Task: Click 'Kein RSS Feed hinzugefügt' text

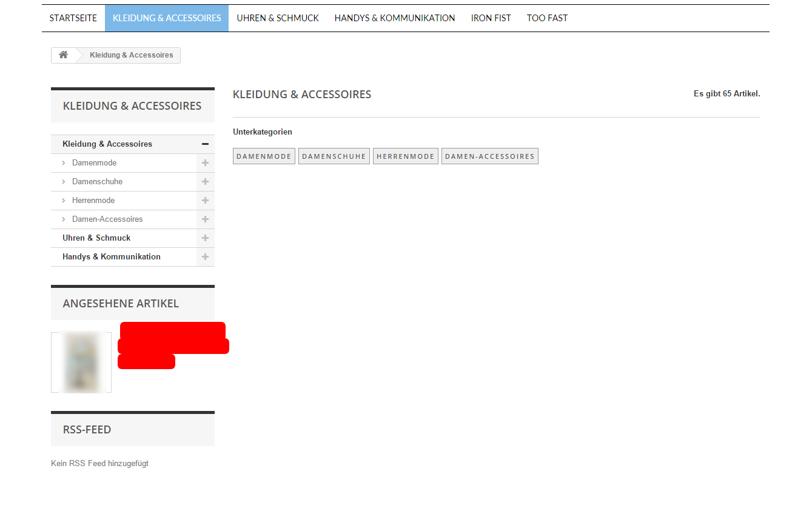Action: pos(99,464)
